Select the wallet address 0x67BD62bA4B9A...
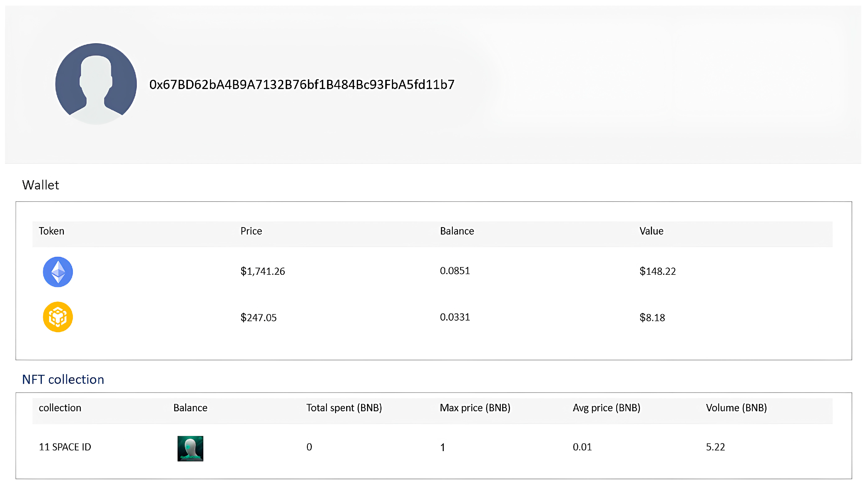The height and width of the screenshot is (485, 868). 302,85
